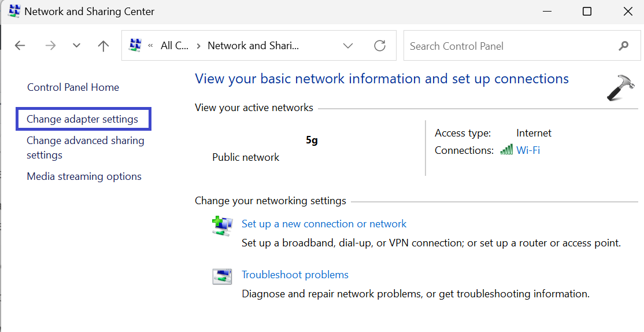Open Change adapter settings

[82, 119]
